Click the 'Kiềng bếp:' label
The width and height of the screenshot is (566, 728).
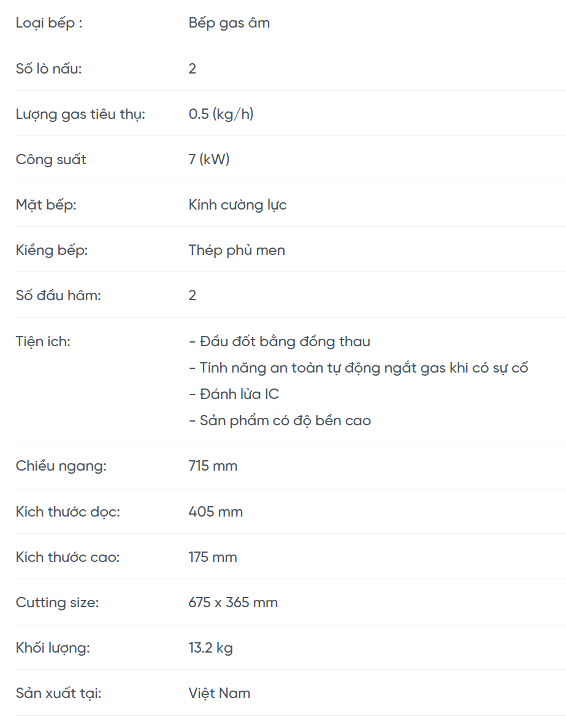52,250
